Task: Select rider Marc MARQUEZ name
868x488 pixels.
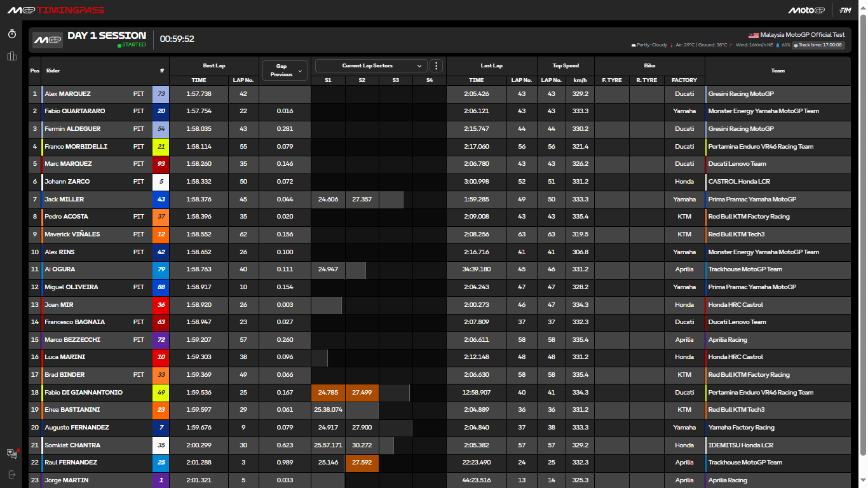Action: tap(68, 164)
